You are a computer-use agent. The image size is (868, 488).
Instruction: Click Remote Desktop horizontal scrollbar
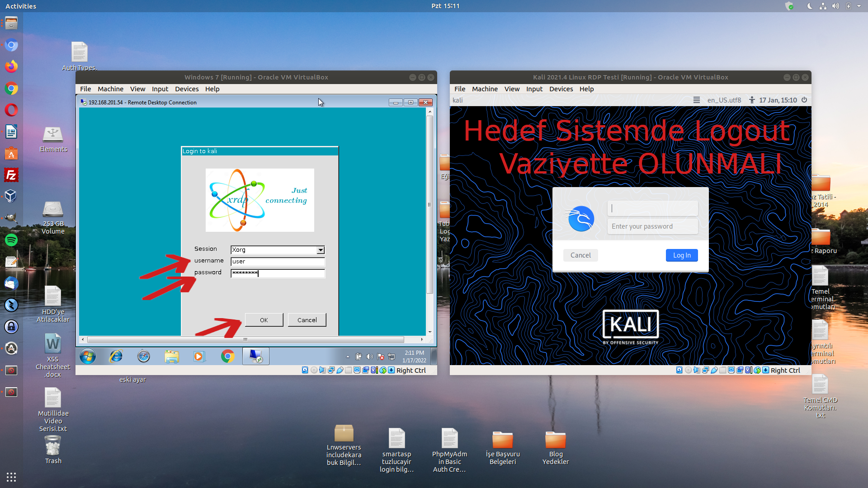(245, 339)
